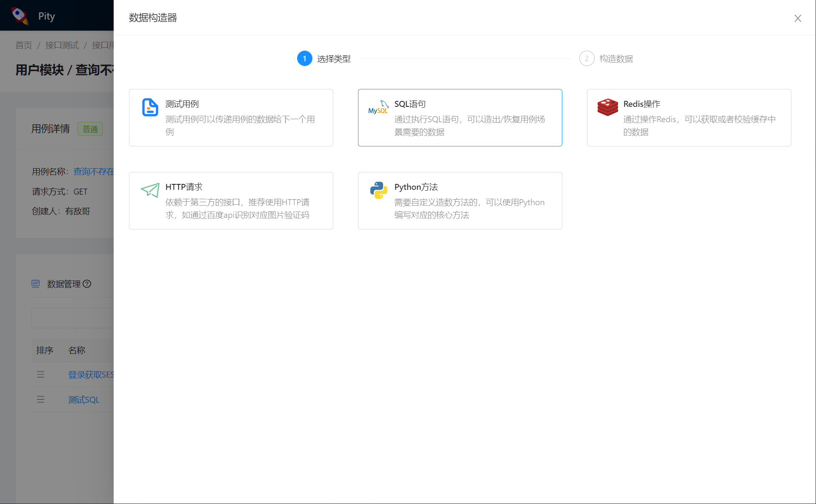Click the 用户模块 page title
Image resolution: width=816 pixels, height=504 pixels.
40,70
